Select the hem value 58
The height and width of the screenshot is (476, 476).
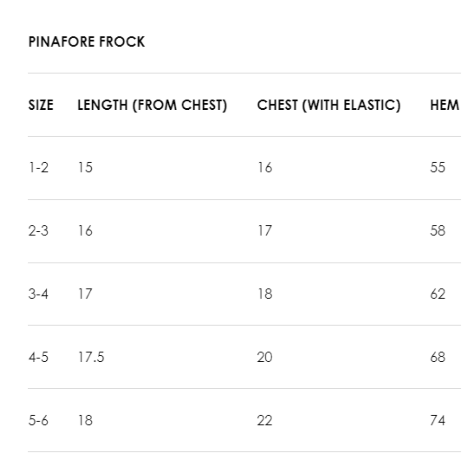[438, 231]
